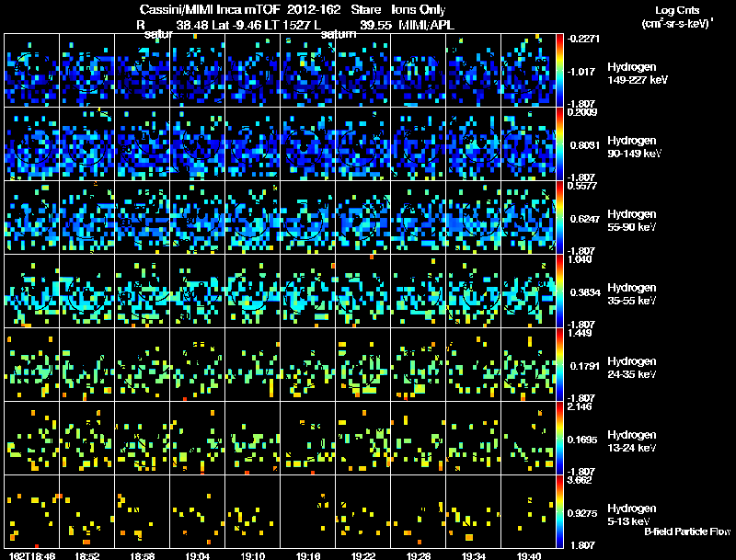Click the 19:10 time axis label
Screen dimensions: 736x560
pos(252,555)
